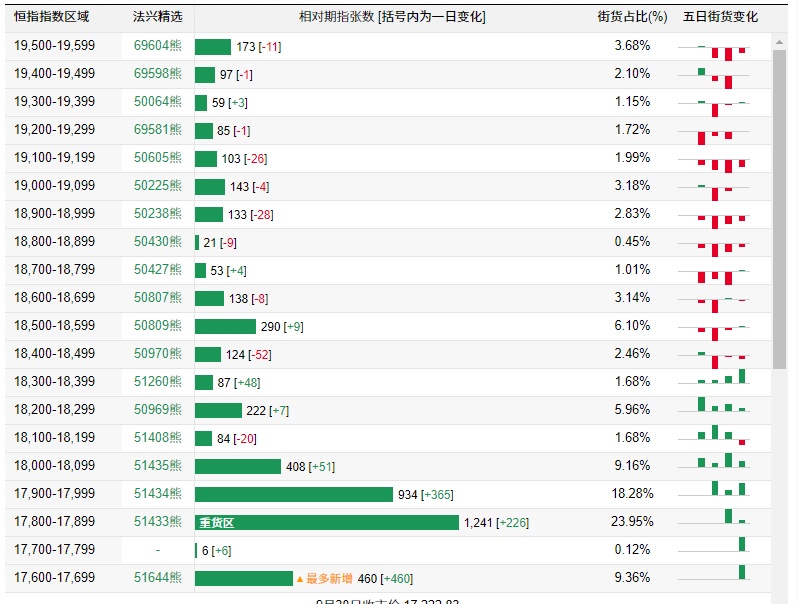Click the 6.10% street share value
Image resolution: width=798 pixels, height=604 pixels.
click(x=632, y=326)
